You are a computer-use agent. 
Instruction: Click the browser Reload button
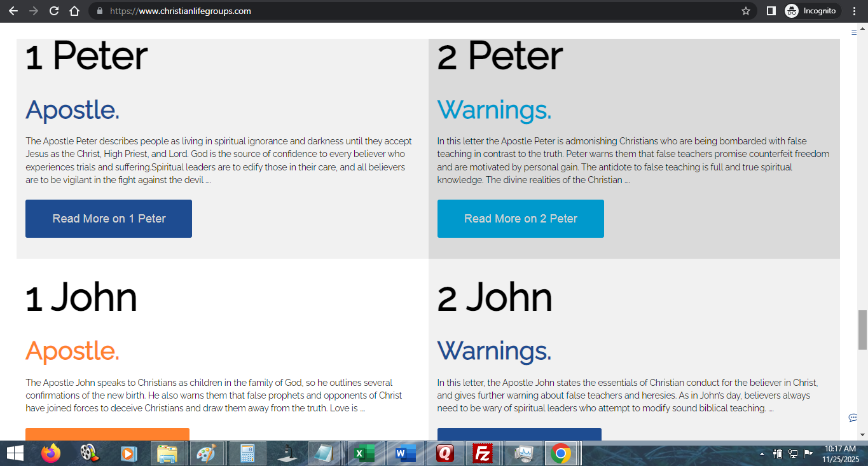point(54,11)
